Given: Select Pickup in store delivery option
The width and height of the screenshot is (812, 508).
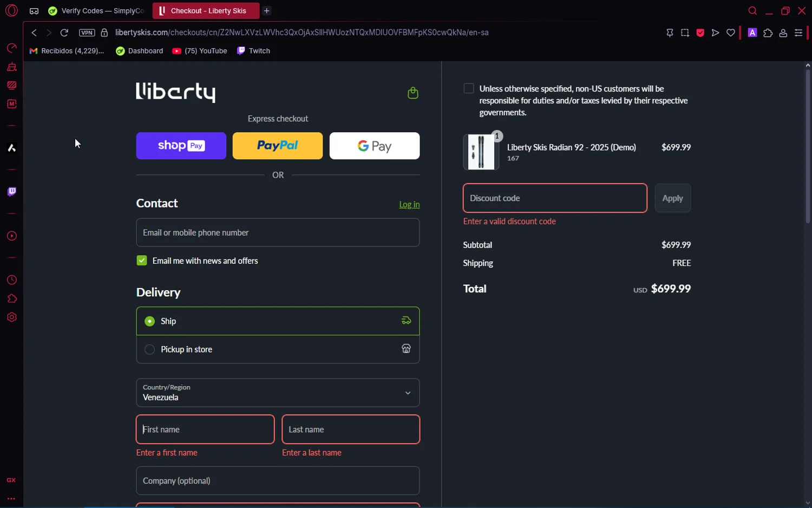Looking at the screenshot, I should point(278,349).
